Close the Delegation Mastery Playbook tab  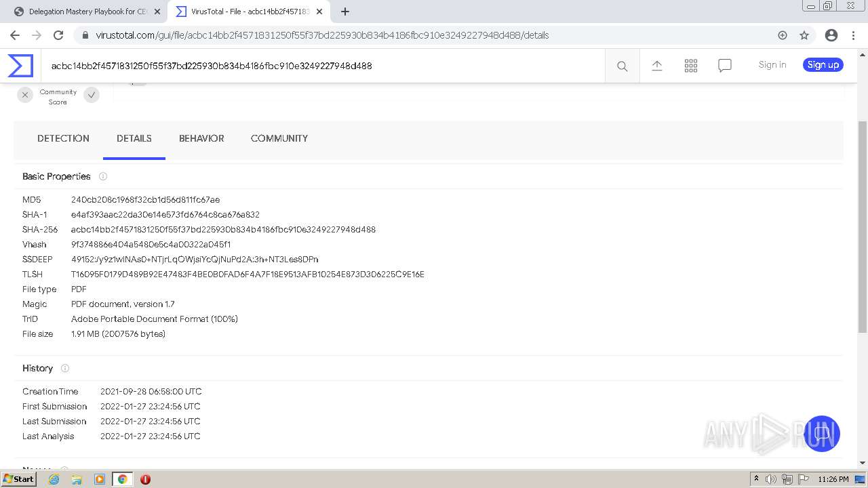tap(157, 12)
